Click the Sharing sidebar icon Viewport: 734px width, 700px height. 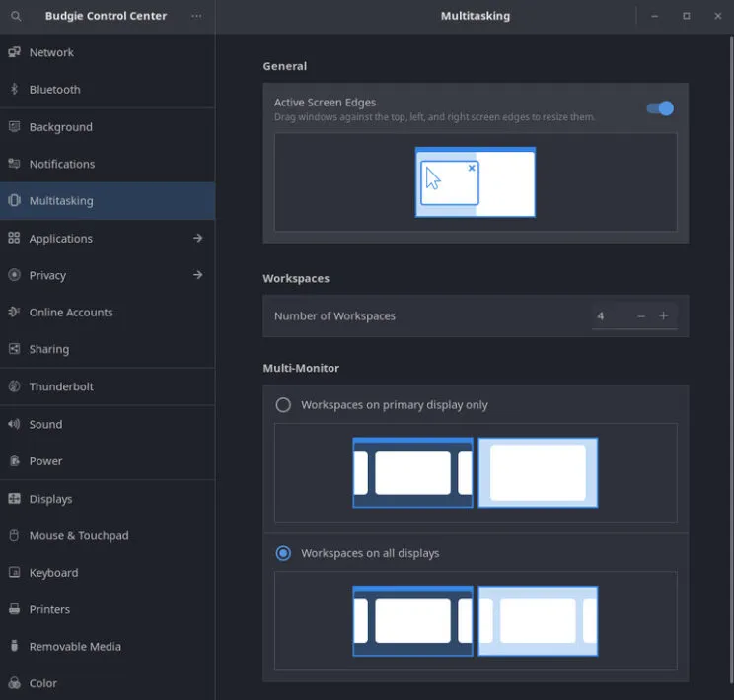pos(14,349)
